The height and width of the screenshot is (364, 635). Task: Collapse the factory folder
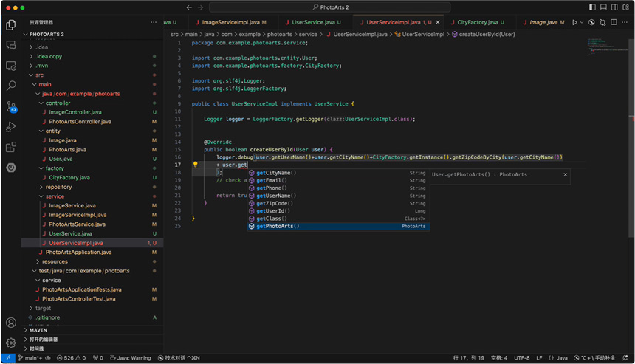tap(93, 168)
